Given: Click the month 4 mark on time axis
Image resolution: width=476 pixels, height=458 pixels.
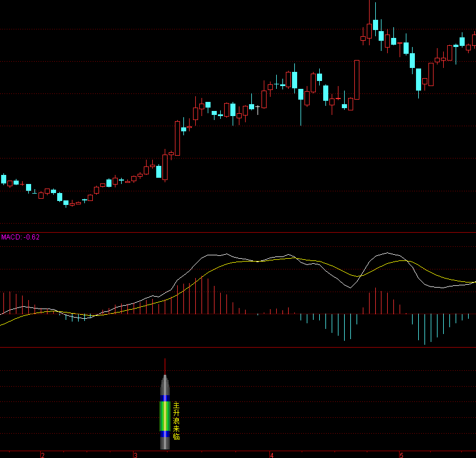Looking at the screenshot, I should tap(272, 455).
